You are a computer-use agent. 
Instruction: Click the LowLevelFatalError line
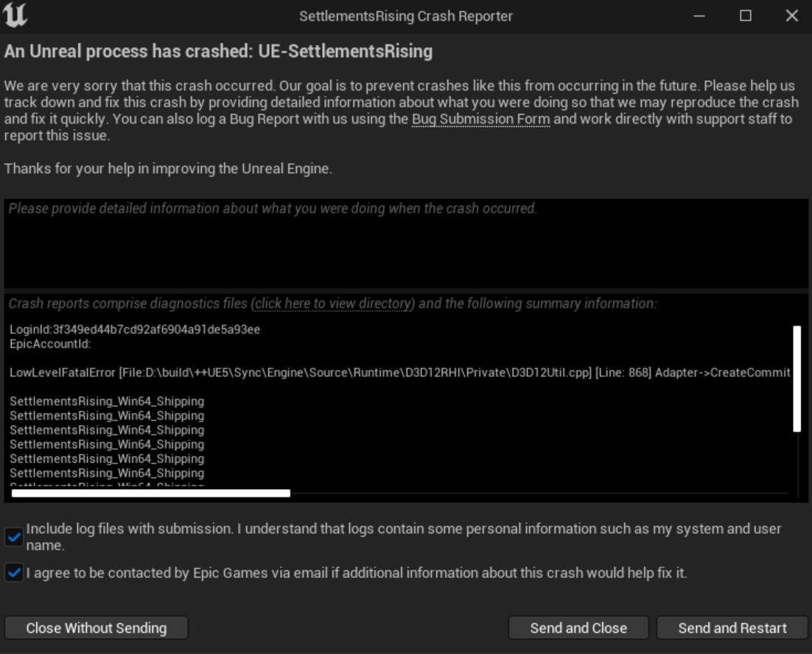point(398,373)
